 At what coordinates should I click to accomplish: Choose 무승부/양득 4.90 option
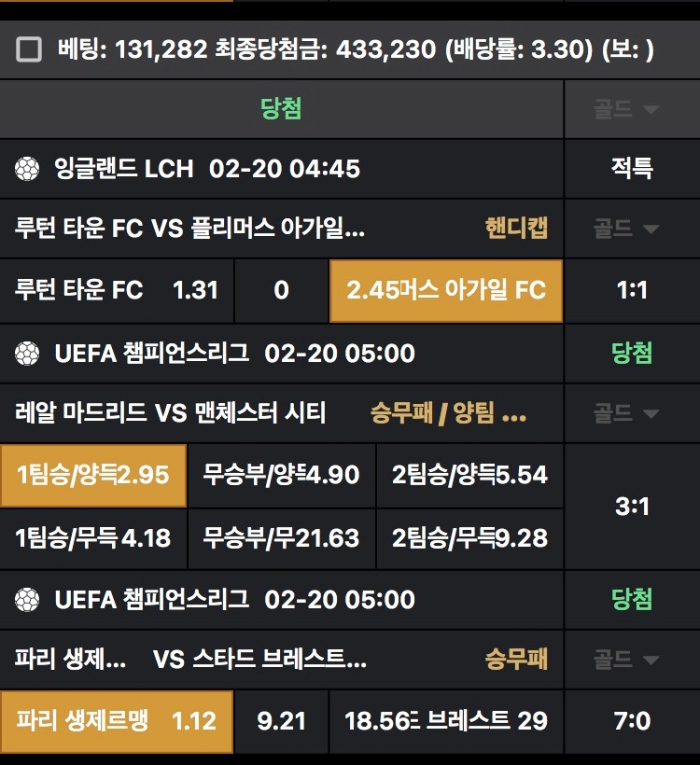(282, 475)
